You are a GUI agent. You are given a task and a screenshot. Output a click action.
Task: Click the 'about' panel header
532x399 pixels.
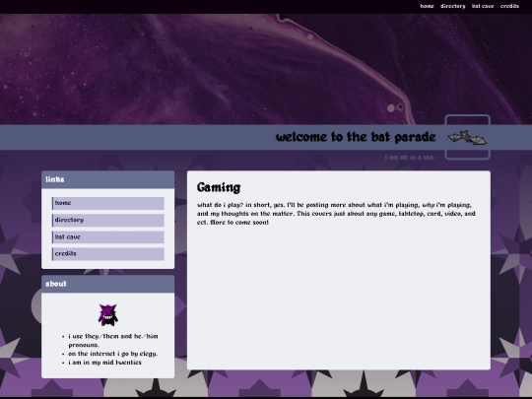pyautogui.click(x=108, y=284)
